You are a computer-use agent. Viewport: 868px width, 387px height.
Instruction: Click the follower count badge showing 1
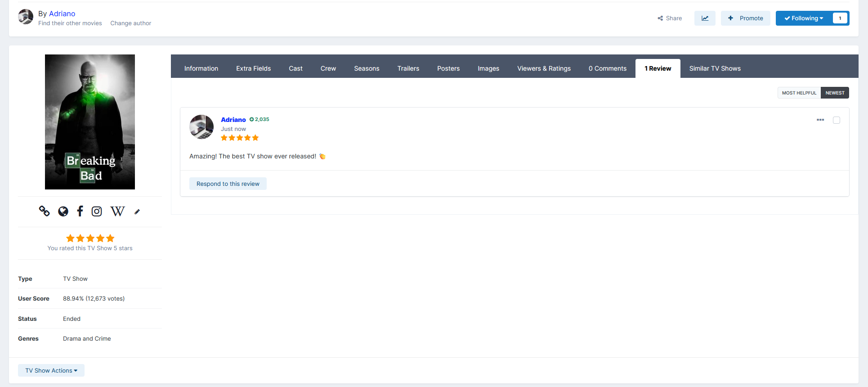coord(840,18)
